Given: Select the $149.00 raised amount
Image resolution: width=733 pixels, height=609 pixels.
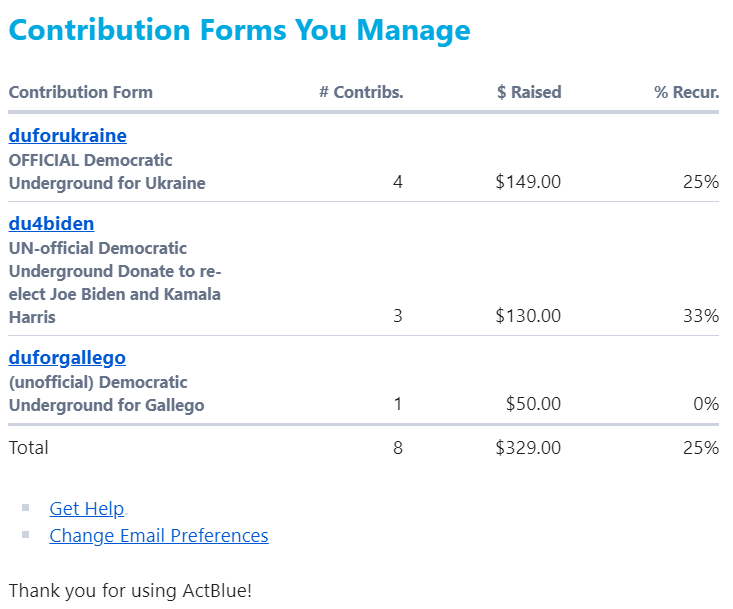Looking at the screenshot, I should [x=528, y=182].
